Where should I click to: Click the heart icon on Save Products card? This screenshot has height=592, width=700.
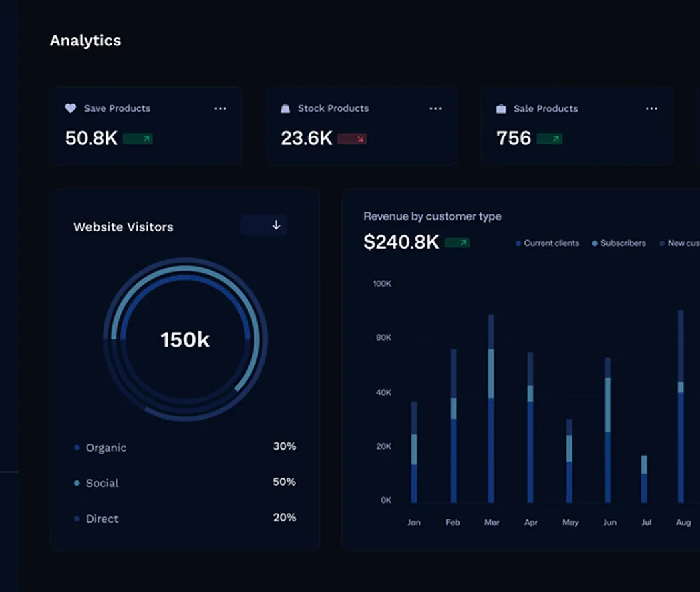71,108
